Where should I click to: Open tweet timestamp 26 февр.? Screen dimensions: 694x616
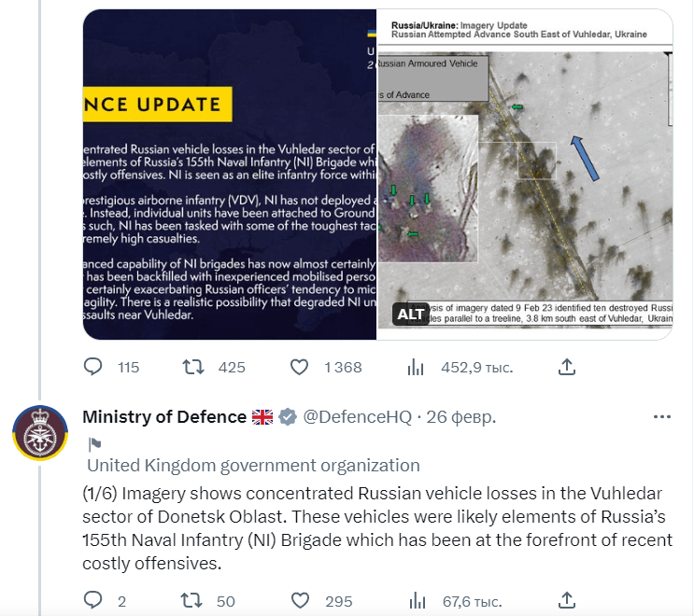(x=460, y=416)
